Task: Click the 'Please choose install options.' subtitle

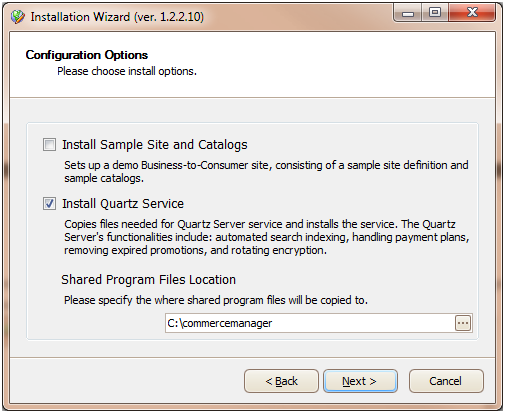Action: (127, 71)
